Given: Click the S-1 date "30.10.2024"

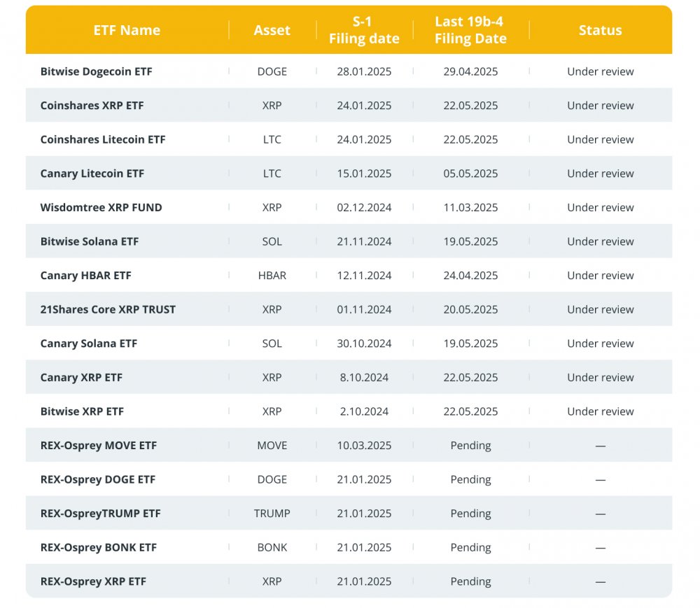Looking at the screenshot, I should pos(364,344).
